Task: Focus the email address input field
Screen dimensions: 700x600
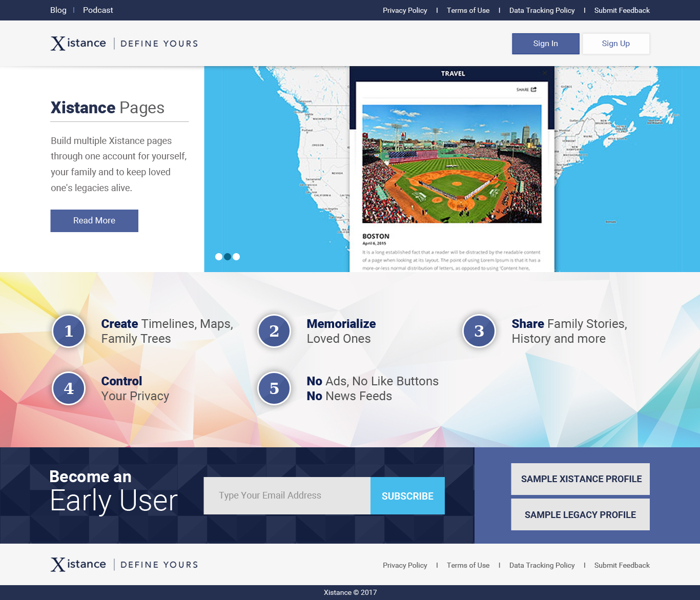Action: tap(287, 496)
